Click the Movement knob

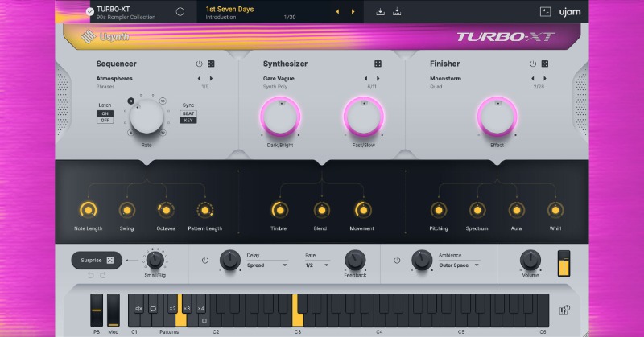(363, 210)
